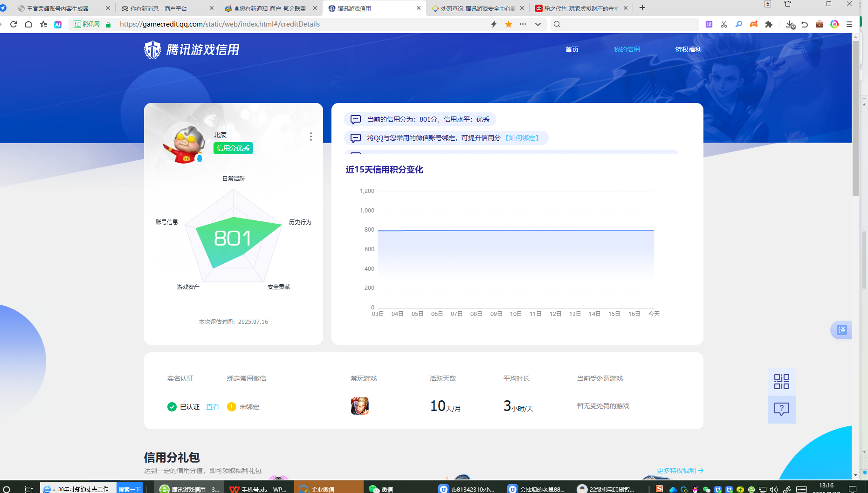This screenshot has width=868, height=493.
Task: Open 更多特权福利 link
Action: (680, 471)
